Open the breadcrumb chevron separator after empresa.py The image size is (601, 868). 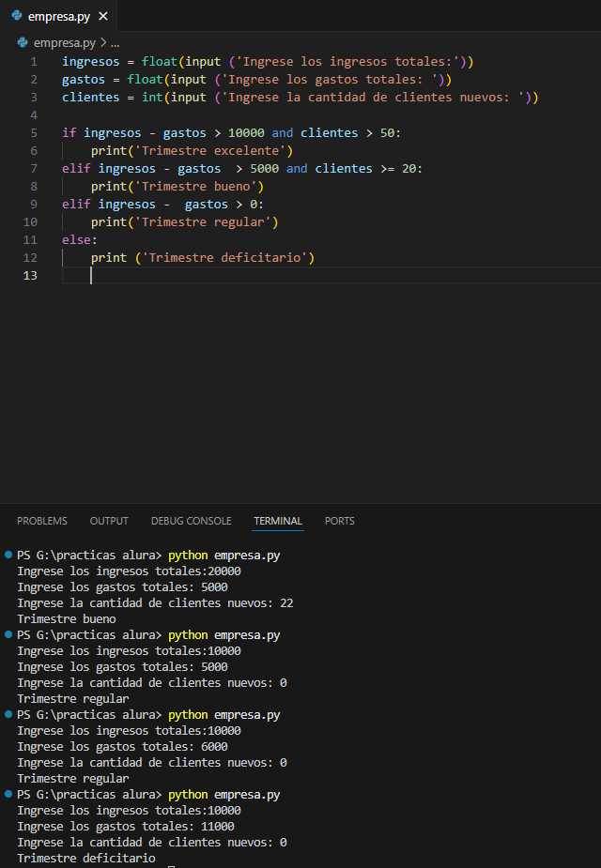[103, 42]
